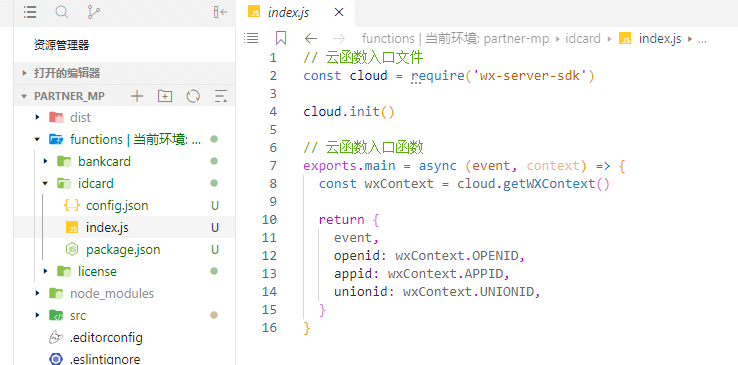Open the source control branch icon
738x365 pixels.
(93, 13)
